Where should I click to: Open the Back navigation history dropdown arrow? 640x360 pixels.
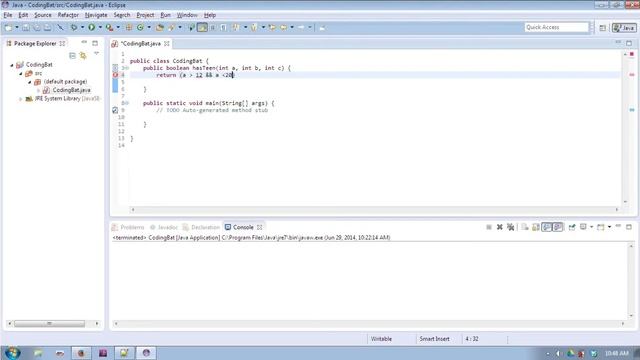[292, 27]
